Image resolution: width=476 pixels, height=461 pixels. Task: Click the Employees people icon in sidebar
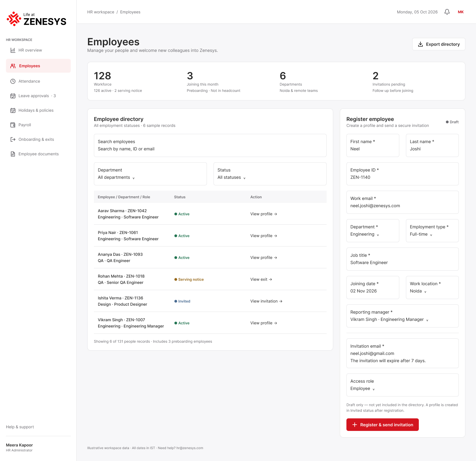[13, 66]
